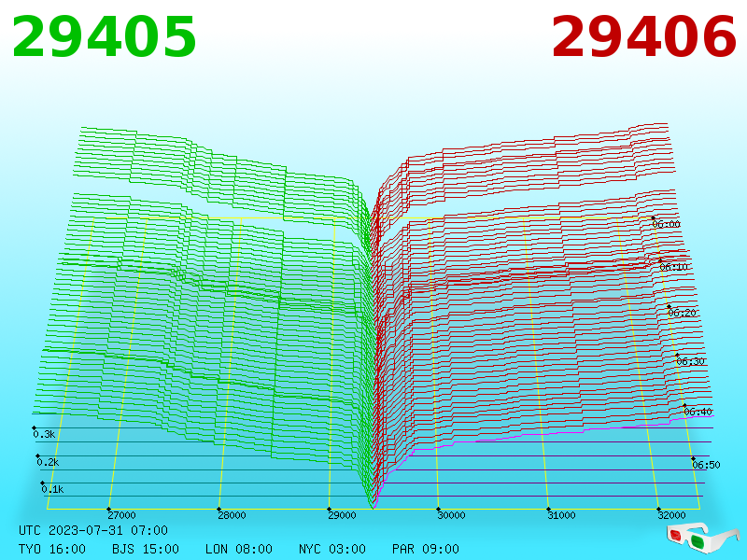Click the 31000 price axis label

[x=561, y=515]
